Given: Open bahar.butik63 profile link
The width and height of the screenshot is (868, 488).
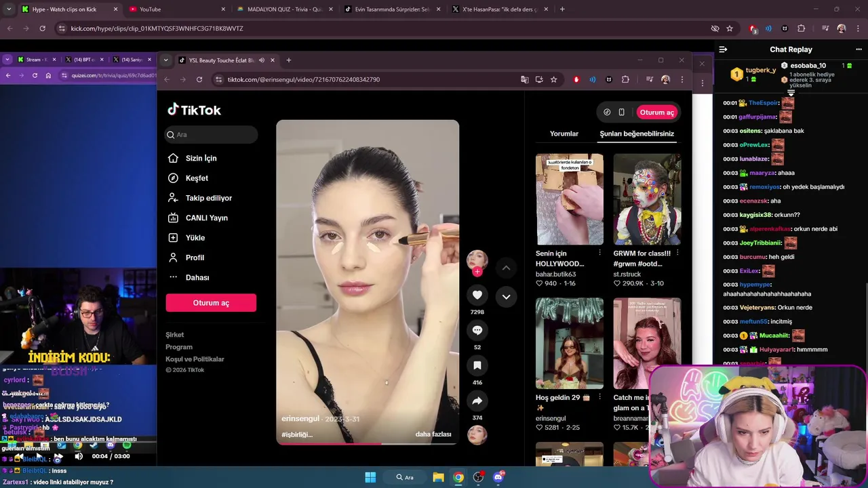Looking at the screenshot, I should (555, 274).
